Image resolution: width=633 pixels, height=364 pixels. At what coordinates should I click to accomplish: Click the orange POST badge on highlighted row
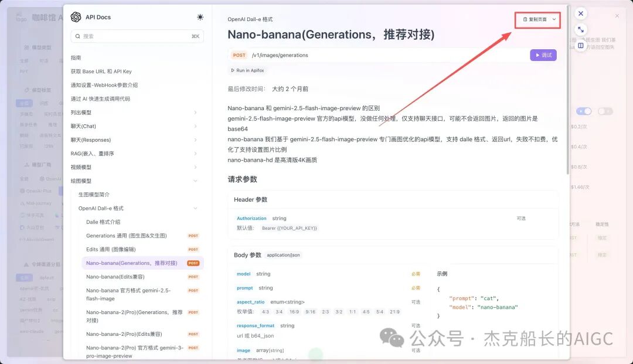coord(193,263)
